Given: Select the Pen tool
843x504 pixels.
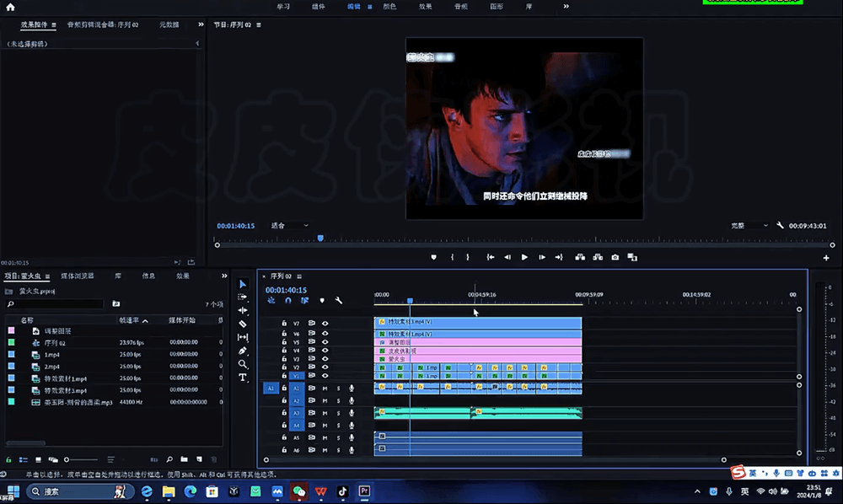Looking at the screenshot, I should (243, 351).
